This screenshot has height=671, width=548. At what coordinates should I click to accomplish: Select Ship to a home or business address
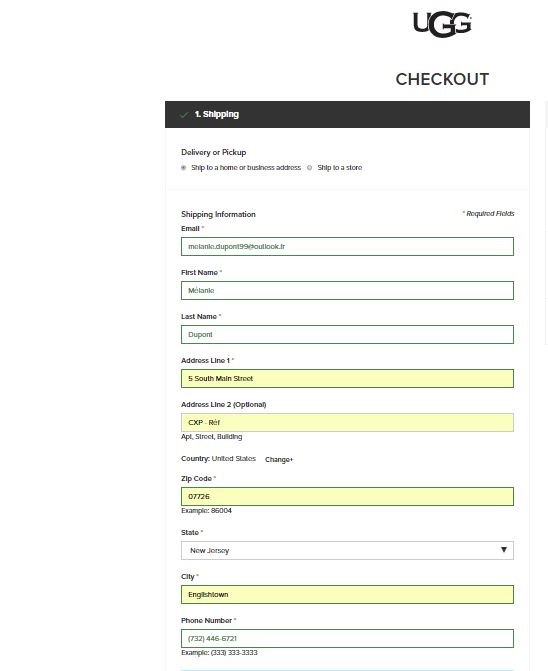click(184, 168)
